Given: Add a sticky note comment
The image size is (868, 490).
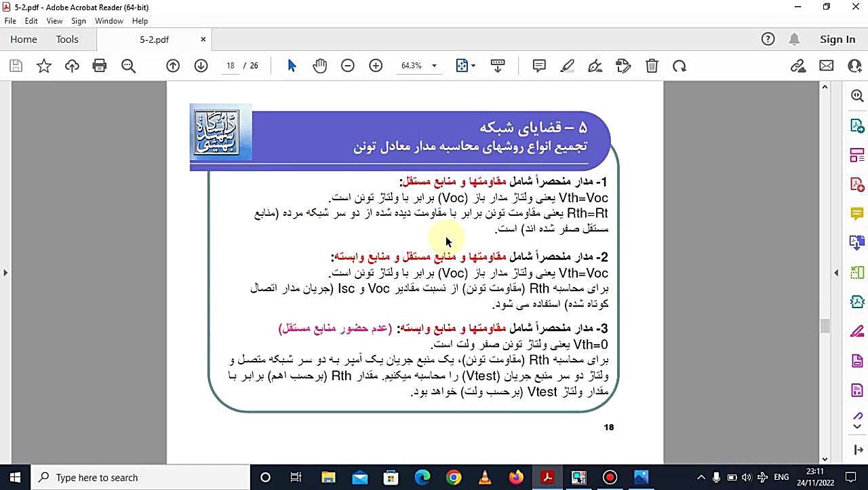Looking at the screenshot, I should [x=539, y=66].
